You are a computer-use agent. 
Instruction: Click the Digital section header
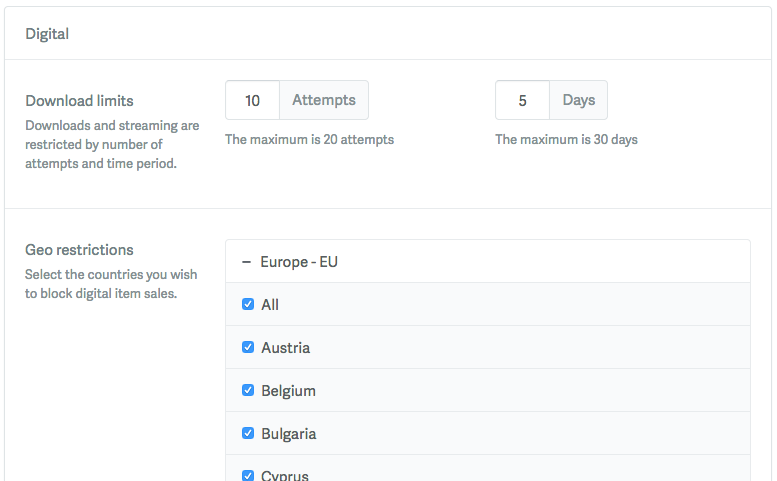click(47, 34)
